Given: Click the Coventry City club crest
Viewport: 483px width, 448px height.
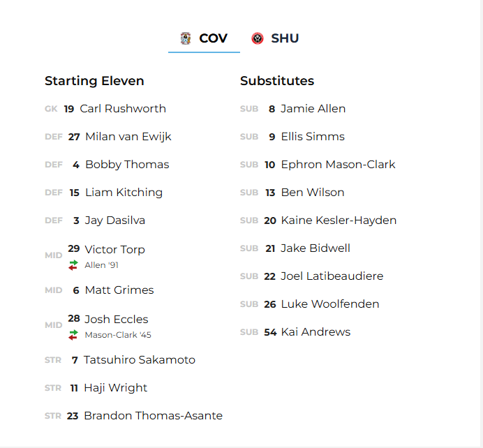Looking at the screenshot, I should pos(186,38).
